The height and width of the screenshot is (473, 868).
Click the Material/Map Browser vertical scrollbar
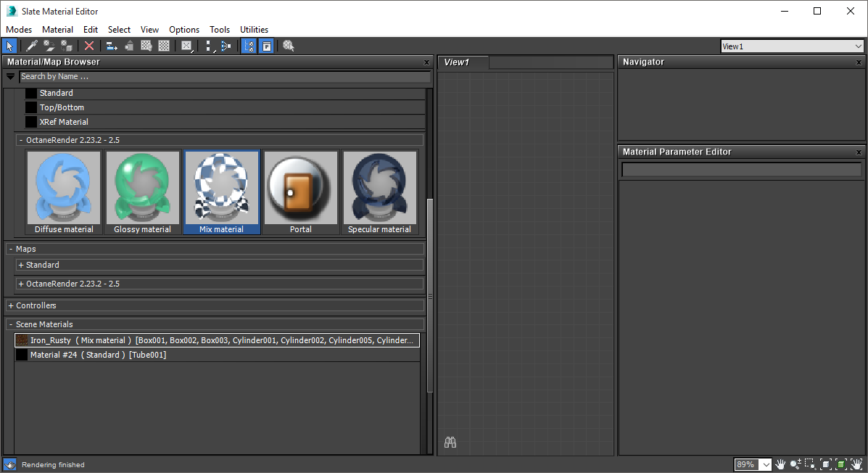click(429, 295)
